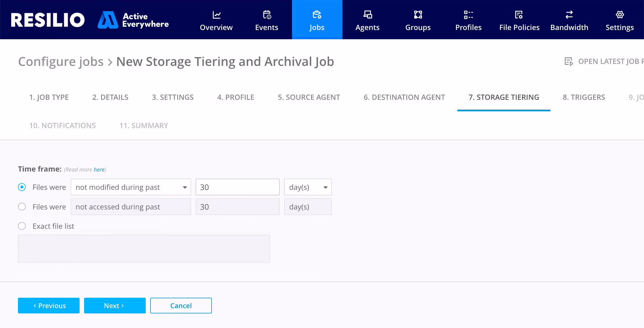Go to 11. Summary step

coord(144,126)
